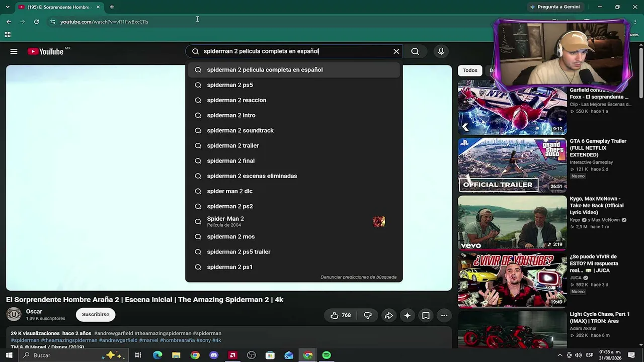This screenshot has height=362, width=644.
Task: Open the Oscar channel name link
Action: point(34,312)
